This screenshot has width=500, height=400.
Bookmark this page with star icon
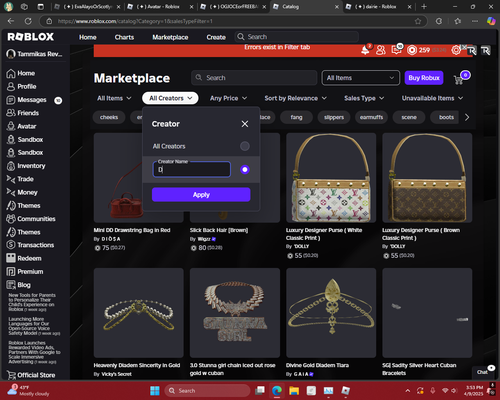click(x=418, y=21)
